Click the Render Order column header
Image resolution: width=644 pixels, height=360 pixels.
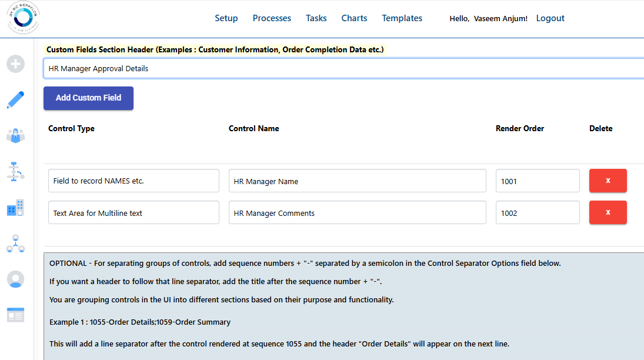[519, 129]
